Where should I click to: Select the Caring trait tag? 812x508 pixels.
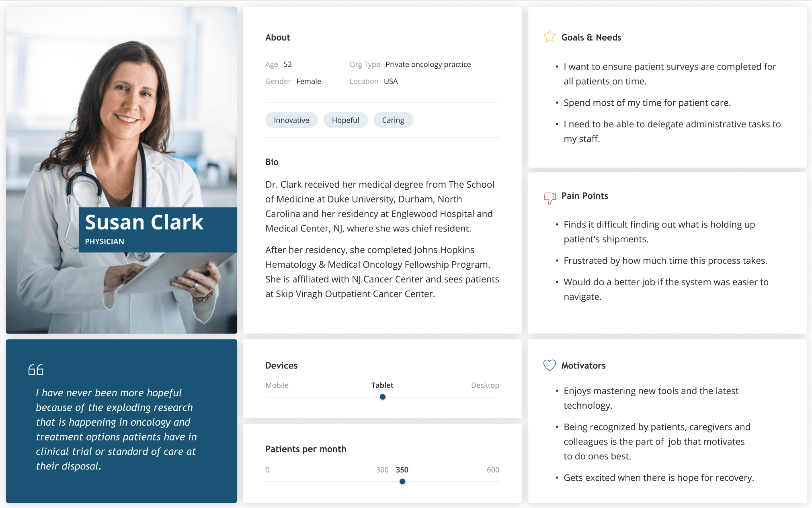pos(393,120)
